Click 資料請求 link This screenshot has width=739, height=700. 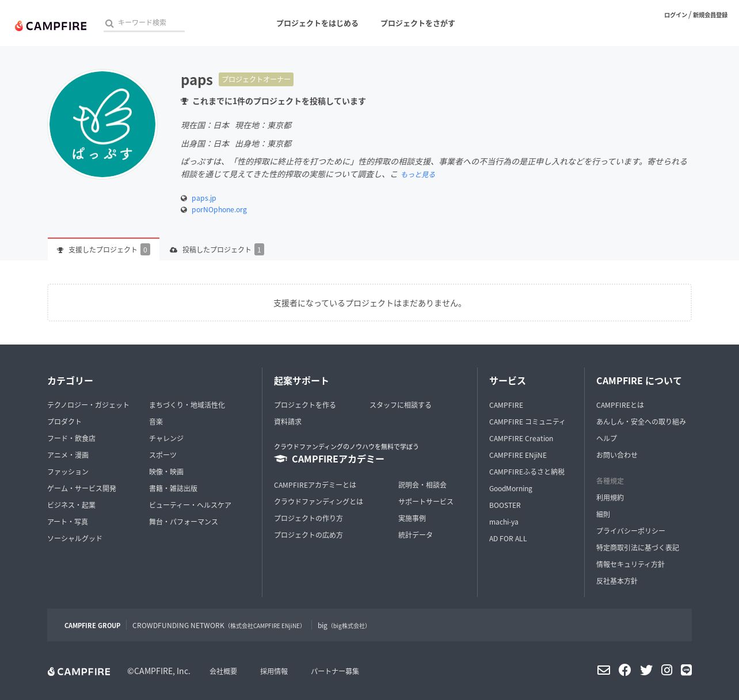[288, 422]
